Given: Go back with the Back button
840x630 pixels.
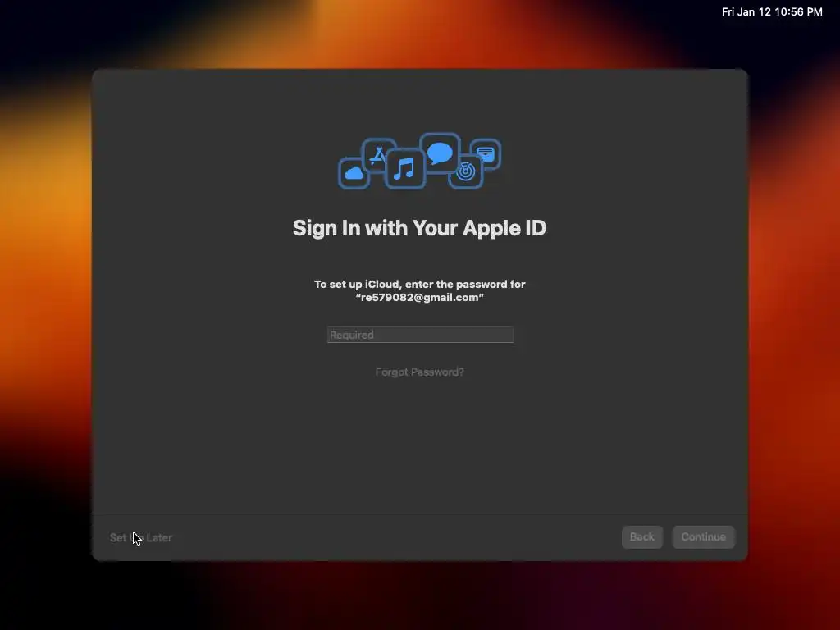Looking at the screenshot, I should [641, 536].
